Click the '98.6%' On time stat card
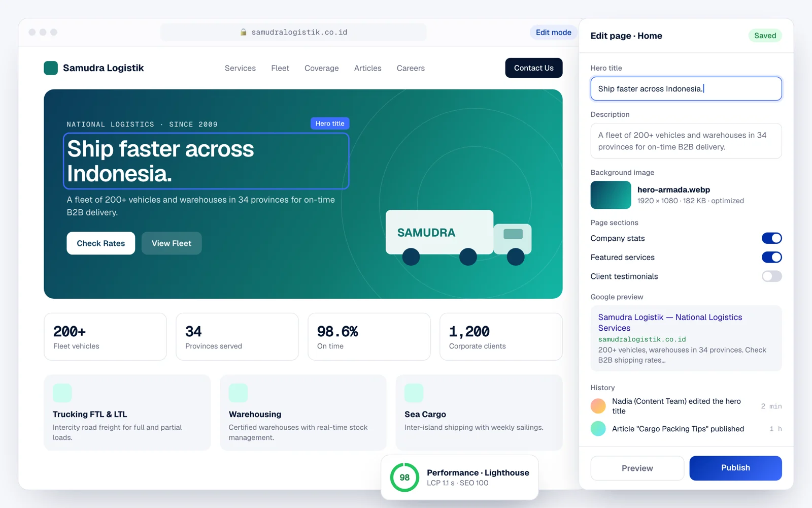 pos(369,337)
